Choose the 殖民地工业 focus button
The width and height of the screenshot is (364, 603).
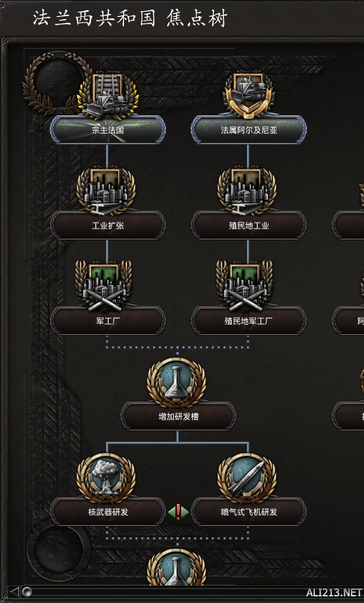[249, 225]
